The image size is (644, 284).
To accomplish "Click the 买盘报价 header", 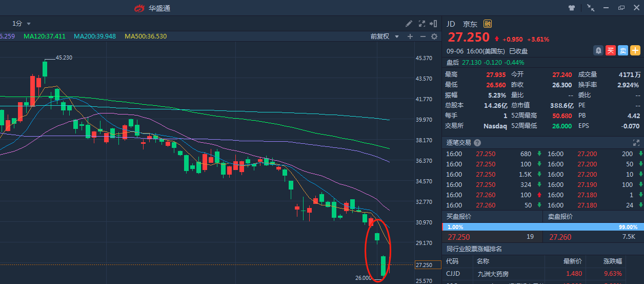I will [x=459, y=217].
